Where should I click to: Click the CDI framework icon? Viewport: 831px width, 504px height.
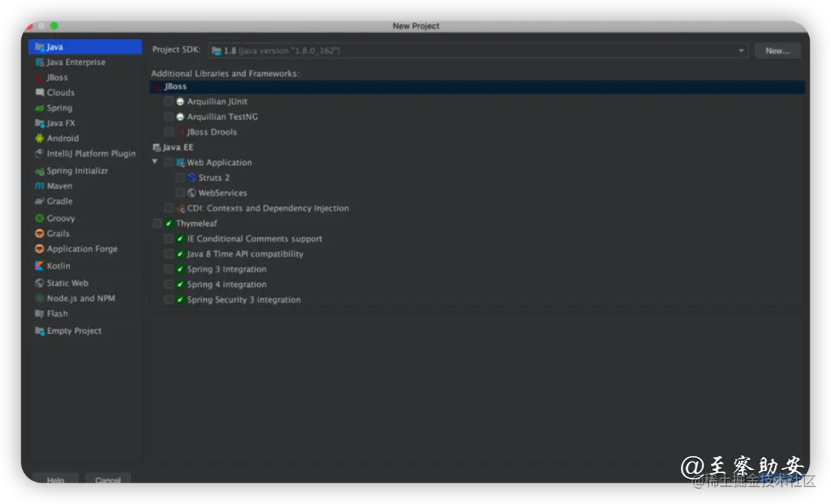pos(181,209)
